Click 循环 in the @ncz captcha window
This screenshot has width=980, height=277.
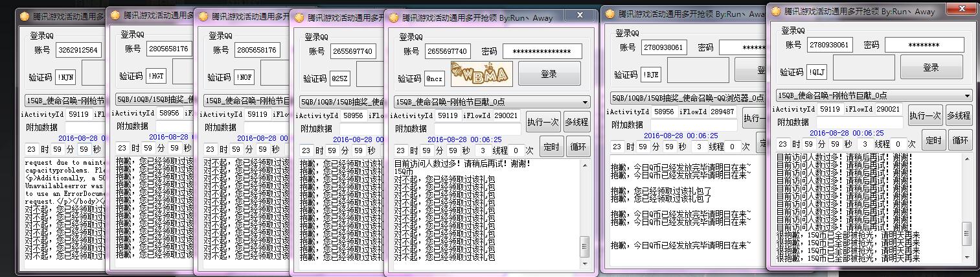click(x=578, y=147)
